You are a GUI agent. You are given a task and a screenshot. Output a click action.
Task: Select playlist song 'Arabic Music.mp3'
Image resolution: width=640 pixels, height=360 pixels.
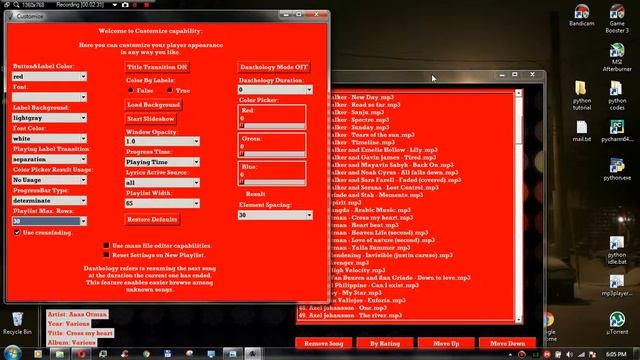point(370,210)
